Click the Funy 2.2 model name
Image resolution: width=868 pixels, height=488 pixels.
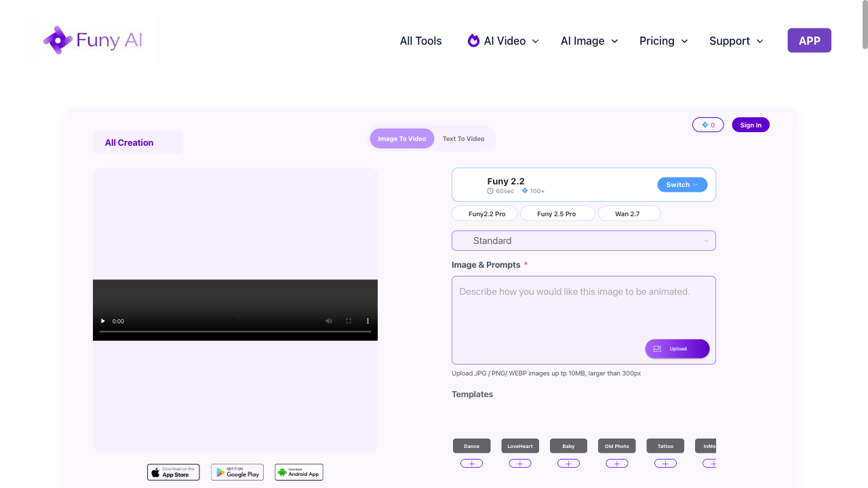coord(506,181)
